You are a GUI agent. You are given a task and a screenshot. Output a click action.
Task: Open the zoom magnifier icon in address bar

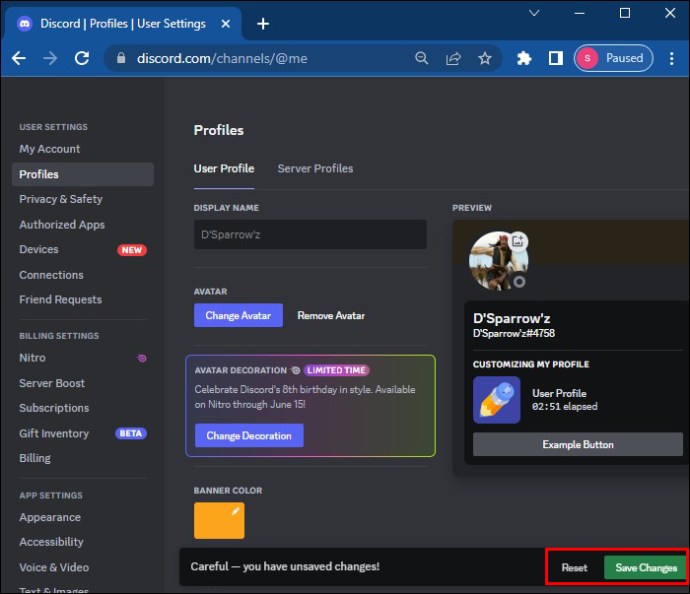(x=422, y=58)
